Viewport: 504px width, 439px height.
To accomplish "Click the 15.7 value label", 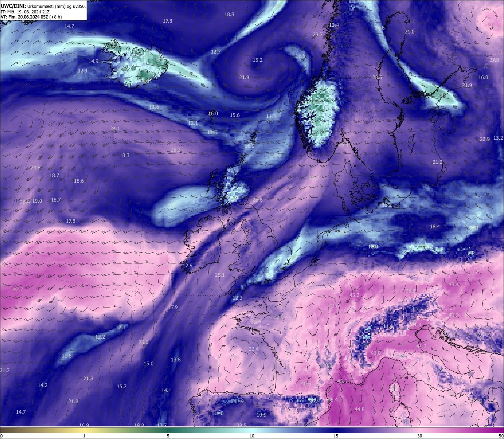I will 122,386.
